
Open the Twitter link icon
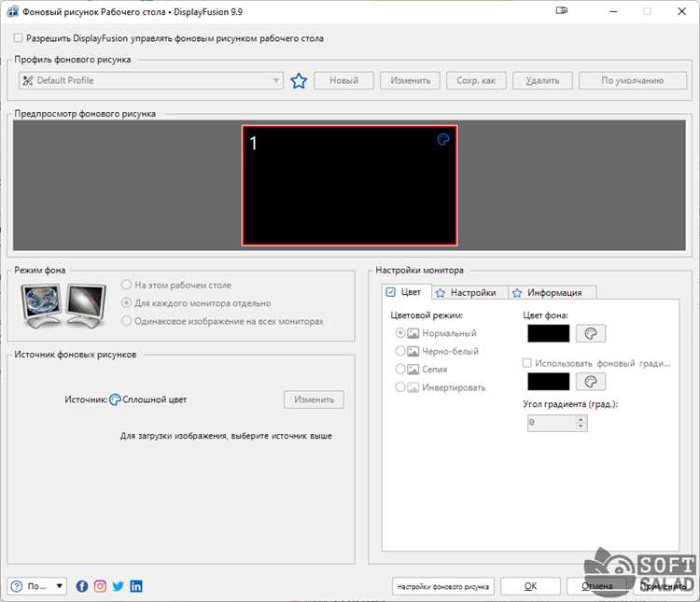point(118,586)
